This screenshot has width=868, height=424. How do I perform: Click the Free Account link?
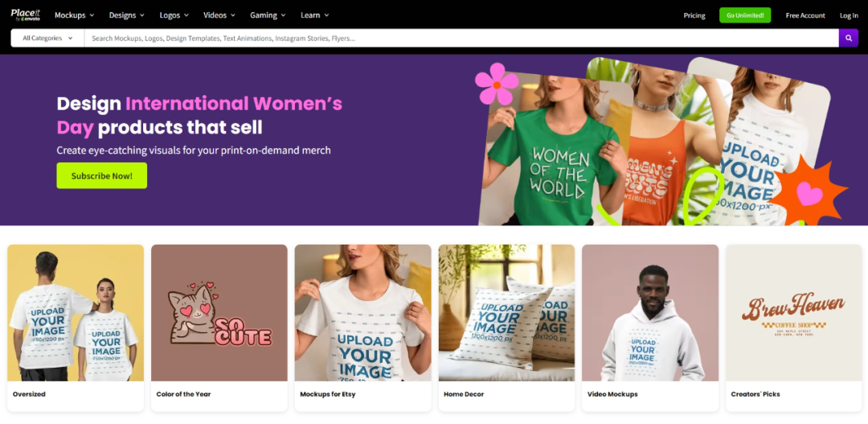[x=805, y=15]
